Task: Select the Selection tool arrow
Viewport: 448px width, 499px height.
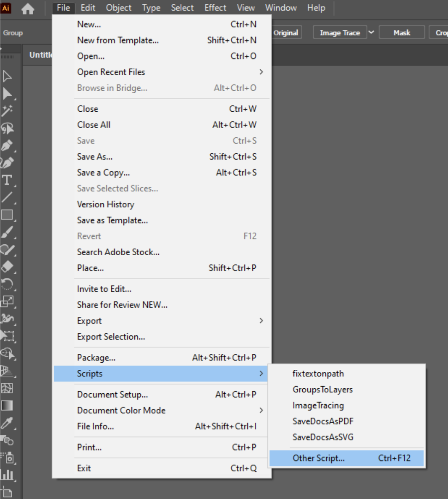Action: tap(7, 76)
